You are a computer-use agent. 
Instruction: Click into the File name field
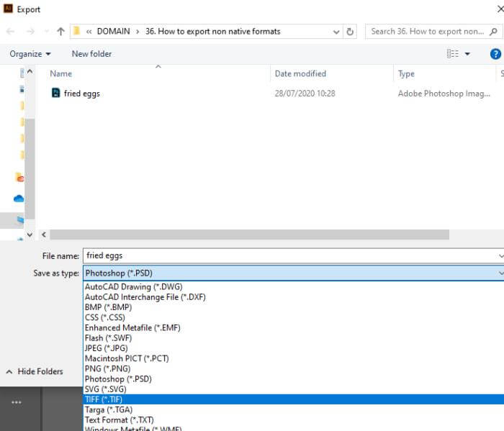tap(292, 255)
